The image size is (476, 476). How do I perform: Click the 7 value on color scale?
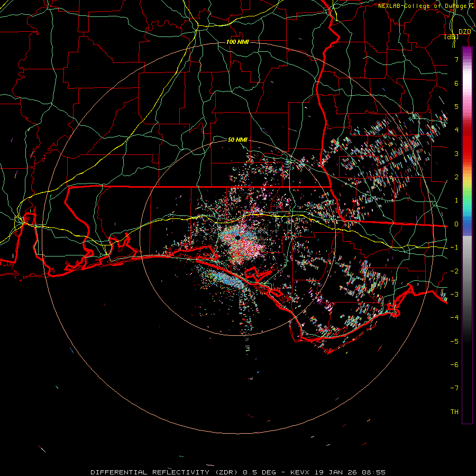click(456, 59)
